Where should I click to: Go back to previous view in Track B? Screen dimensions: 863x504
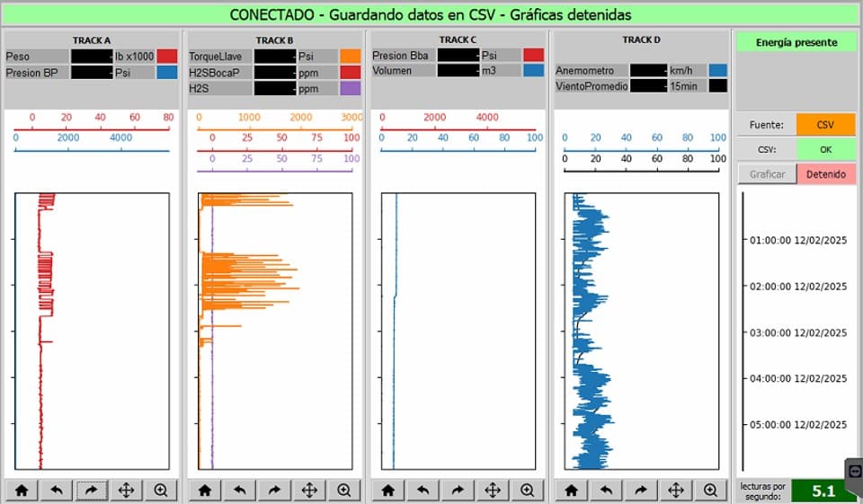pos(240,490)
